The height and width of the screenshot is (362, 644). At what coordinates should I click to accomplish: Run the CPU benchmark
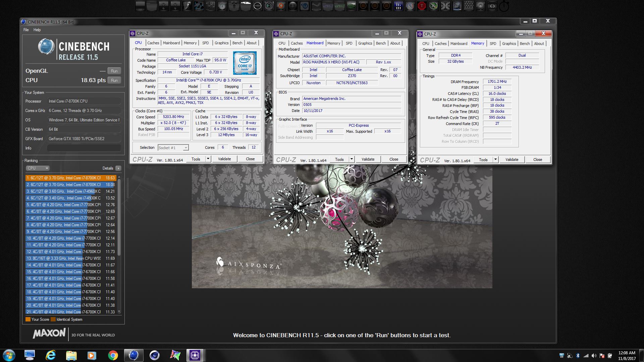tap(114, 80)
